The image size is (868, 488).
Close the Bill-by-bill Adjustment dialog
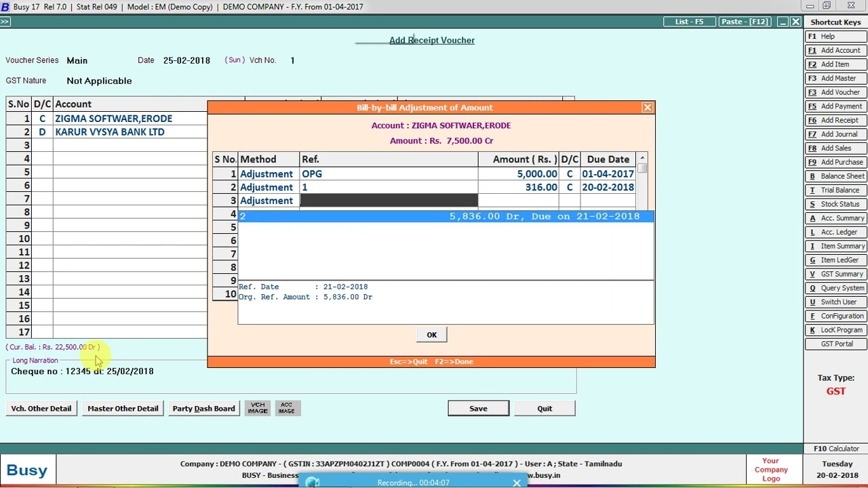click(648, 108)
